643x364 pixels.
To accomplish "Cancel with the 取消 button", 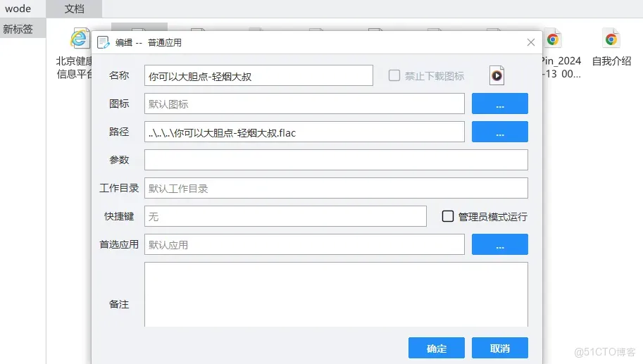I will (500, 348).
